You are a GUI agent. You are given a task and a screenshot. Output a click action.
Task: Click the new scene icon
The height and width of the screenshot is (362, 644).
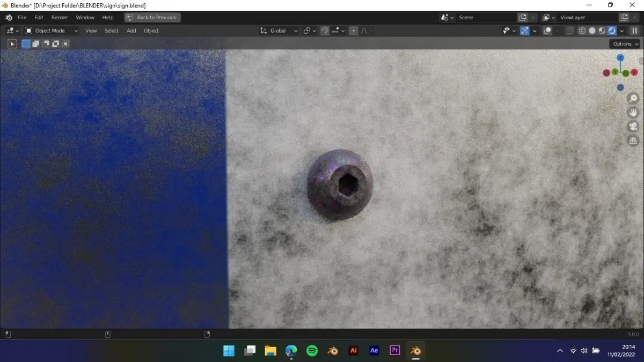coord(523,17)
